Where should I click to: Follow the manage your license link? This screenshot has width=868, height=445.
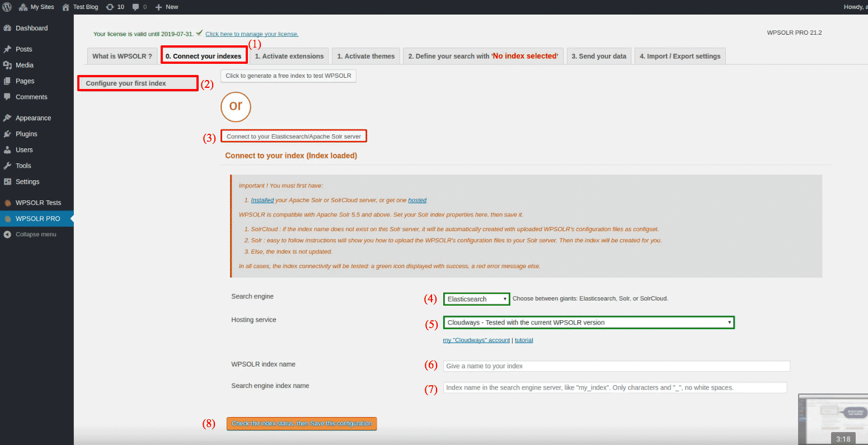[x=252, y=34]
